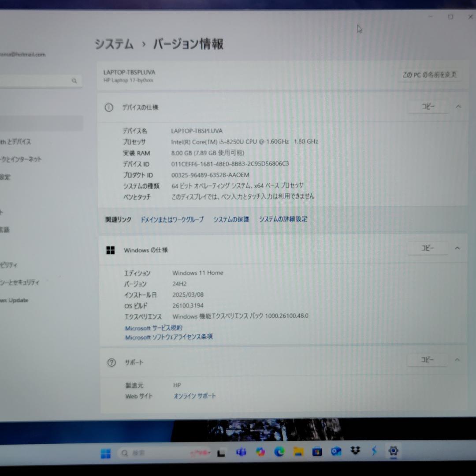Collapse the デバイスの仕様 section
The image size is (476, 476).
pyautogui.click(x=458, y=106)
